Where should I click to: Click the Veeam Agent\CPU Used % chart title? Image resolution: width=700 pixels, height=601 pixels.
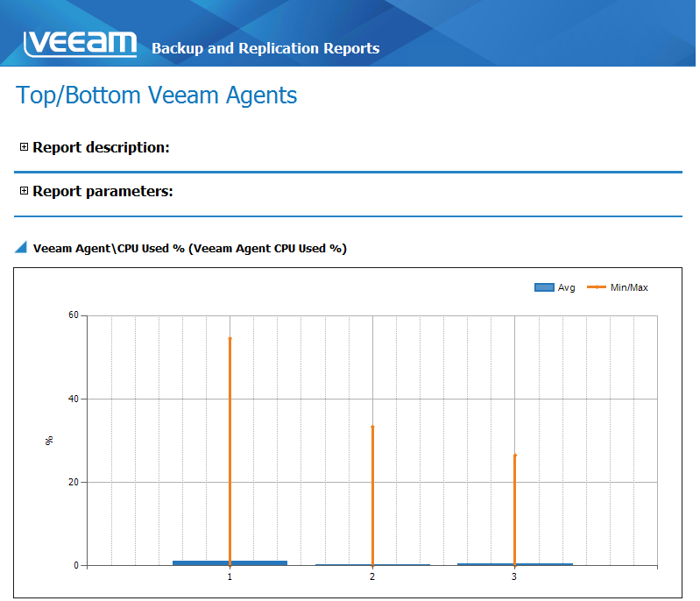pyautogui.click(x=189, y=248)
